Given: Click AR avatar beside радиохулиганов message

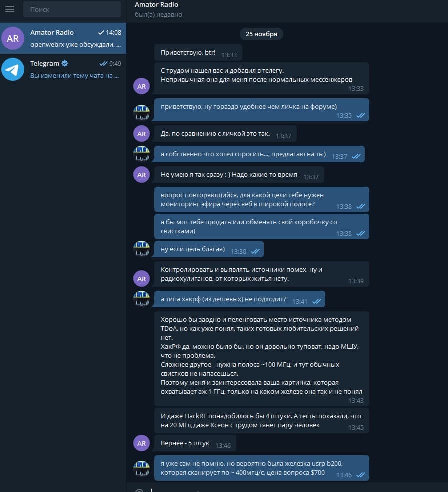Looking at the screenshot, I should pyautogui.click(x=141, y=279).
